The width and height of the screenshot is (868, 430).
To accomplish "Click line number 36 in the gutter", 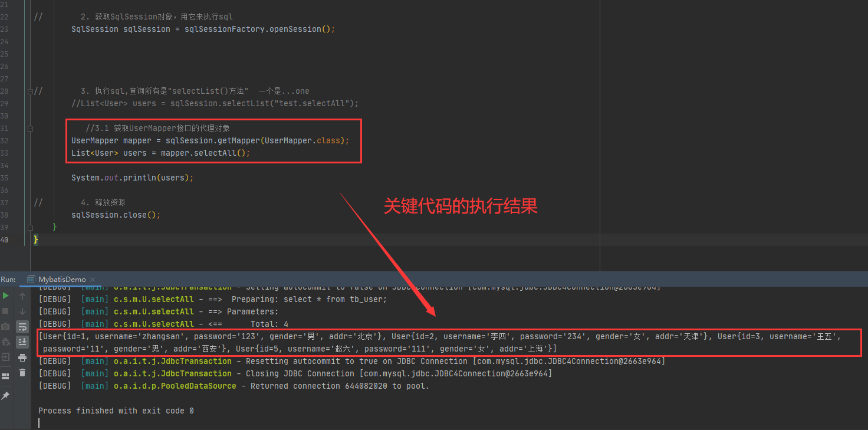I will (5, 190).
